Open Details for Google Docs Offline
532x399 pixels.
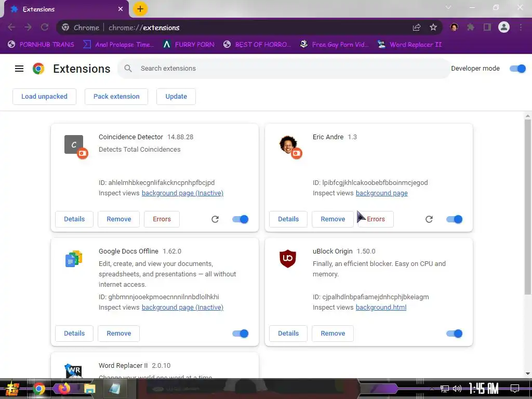[74, 334]
